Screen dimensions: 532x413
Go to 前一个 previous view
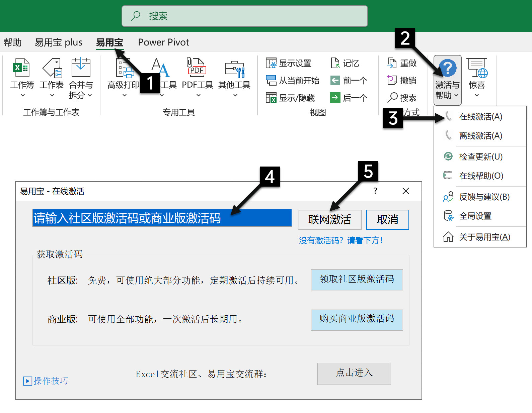(x=335, y=80)
